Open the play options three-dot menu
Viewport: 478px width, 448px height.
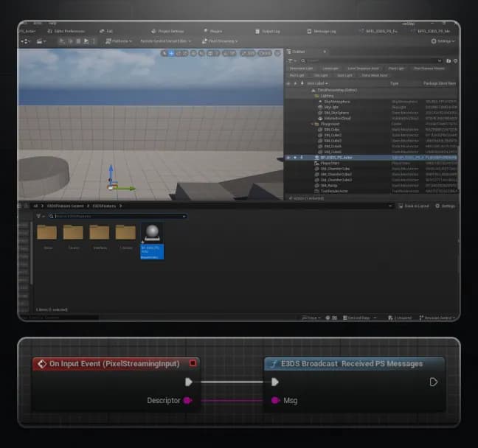(94, 41)
